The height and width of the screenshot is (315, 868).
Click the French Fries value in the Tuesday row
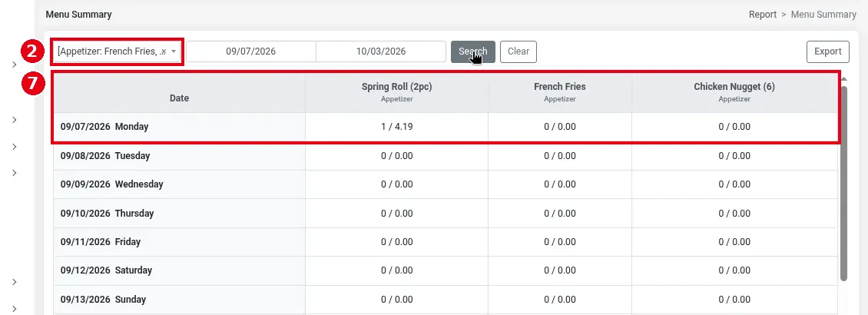560,155
